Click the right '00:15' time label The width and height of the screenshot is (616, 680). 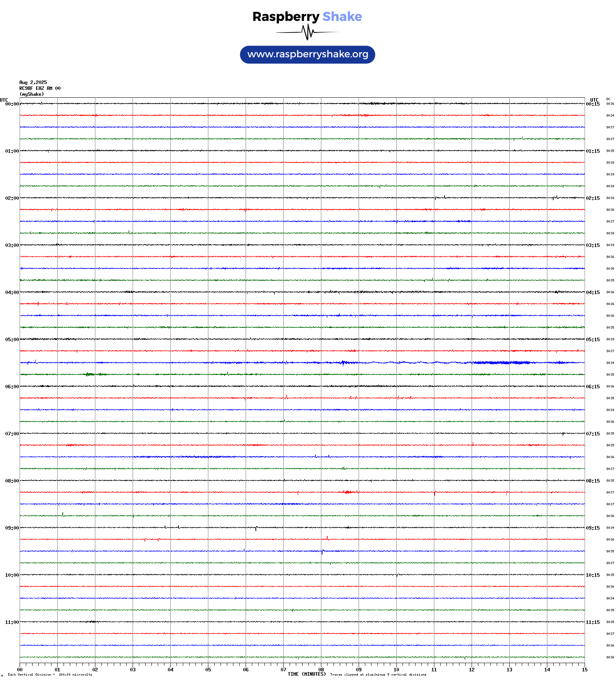(593, 104)
